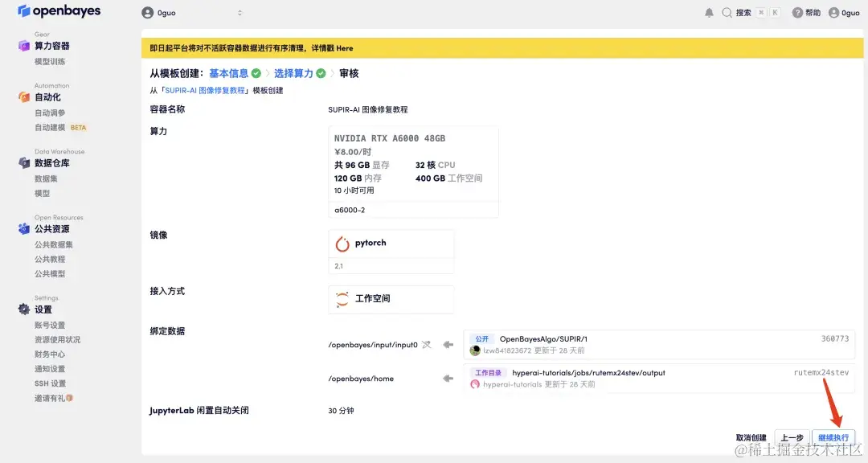868x463 pixels.
Task: Select the pytorch image card icon
Action: click(344, 243)
